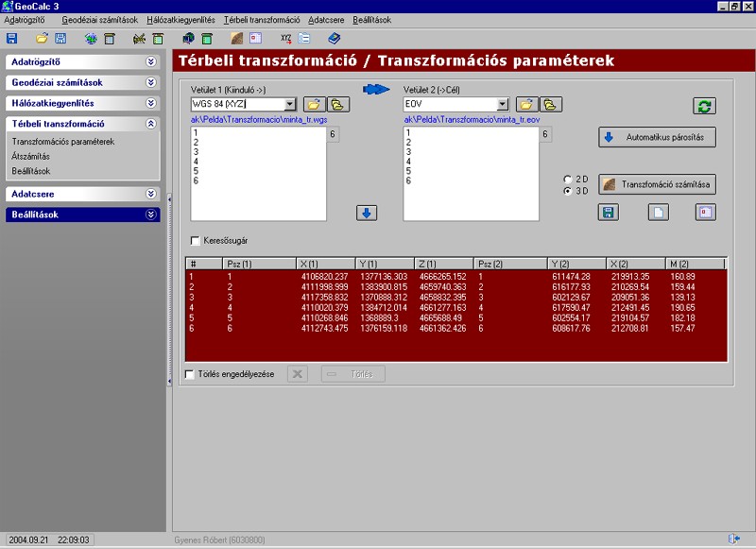Click the toolbar report page icon
This screenshot has width=756, height=549.
(x=255, y=38)
